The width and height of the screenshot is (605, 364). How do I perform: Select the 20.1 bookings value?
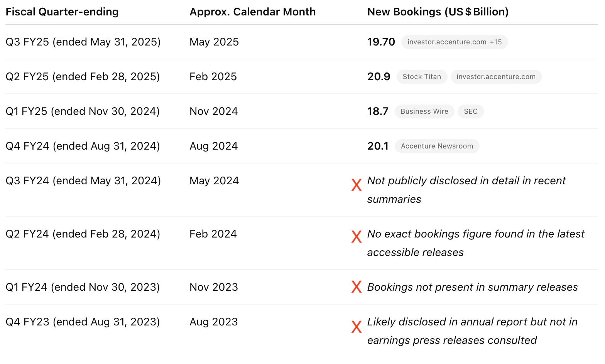point(378,146)
